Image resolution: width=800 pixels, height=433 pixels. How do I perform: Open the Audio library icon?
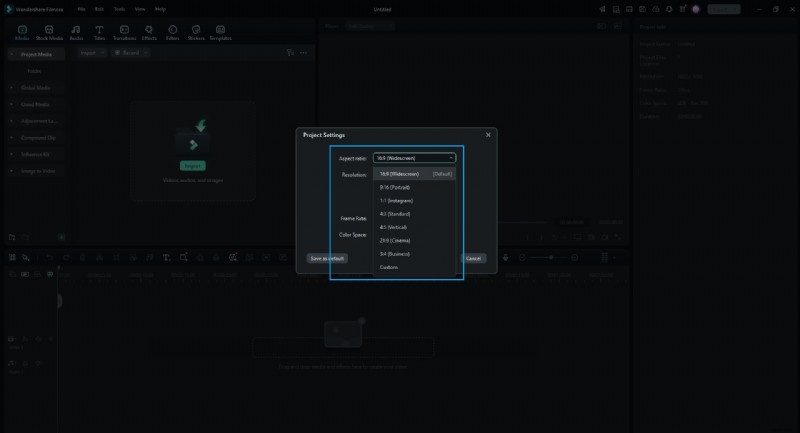[x=76, y=32]
